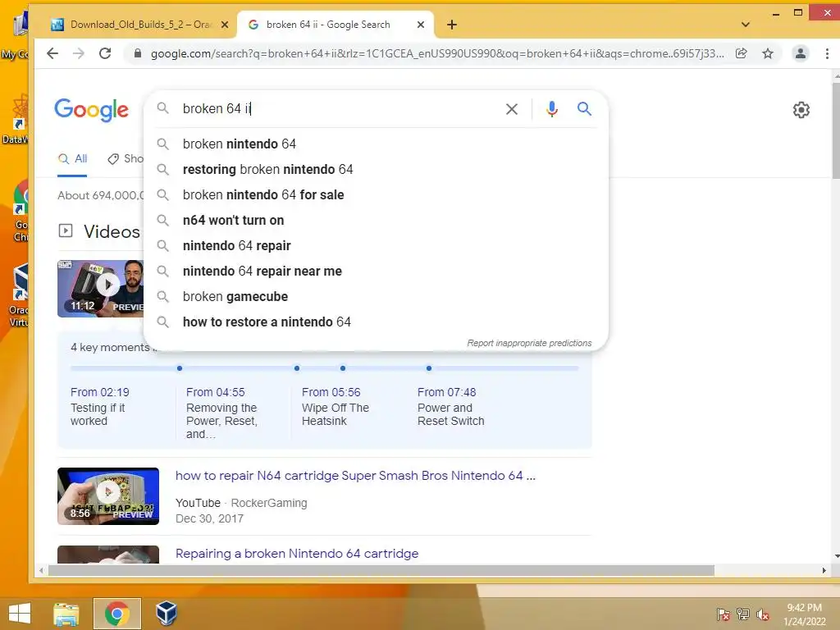Start voice search with microphone
Viewport: 840px width, 630px height.
[552, 109]
